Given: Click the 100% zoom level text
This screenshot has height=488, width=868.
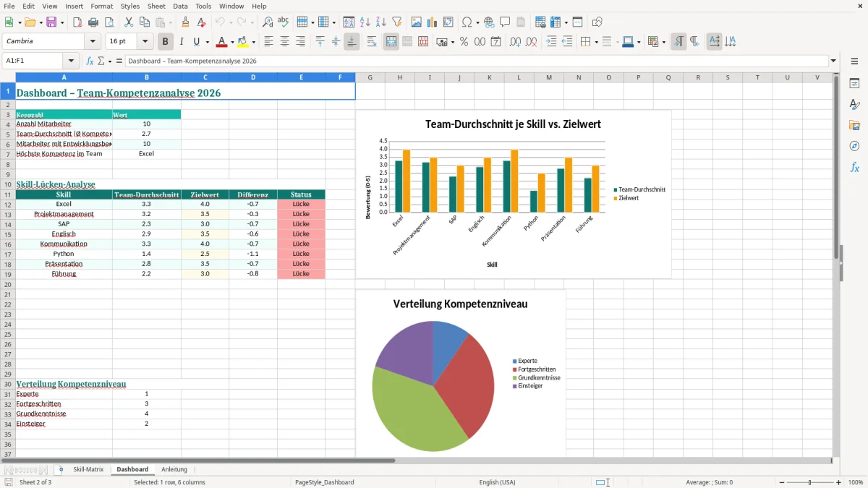Looking at the screenshot, I should (x=856, y=482).
